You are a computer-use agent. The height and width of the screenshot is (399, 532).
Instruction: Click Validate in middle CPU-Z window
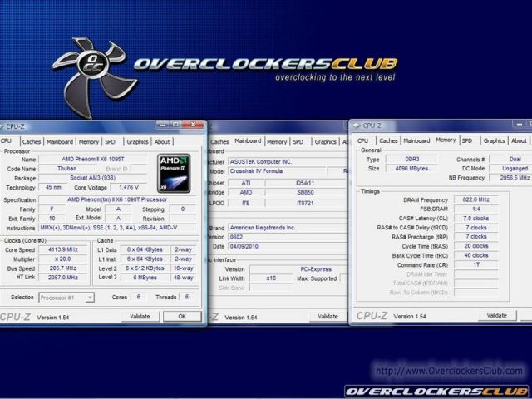tap(328, 316)
